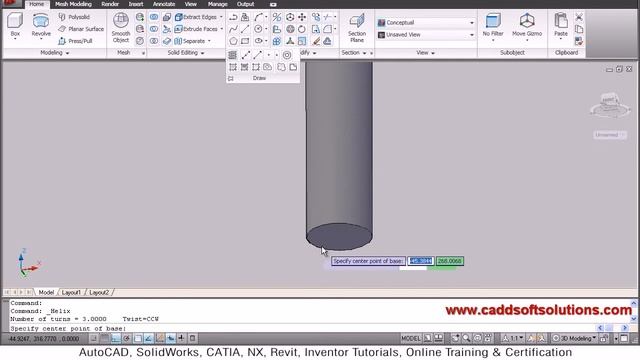This screenshot has height=360, width=640.
Task: Select the Ellipse draw tool
Action: [258, 41]
